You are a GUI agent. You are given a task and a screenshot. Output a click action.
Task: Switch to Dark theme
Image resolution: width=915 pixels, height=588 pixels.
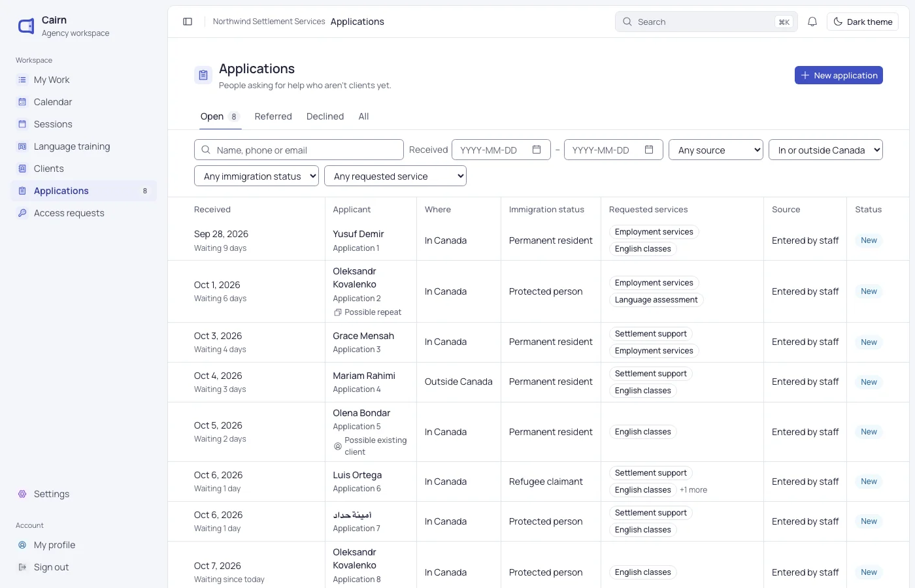pos(863,22)
